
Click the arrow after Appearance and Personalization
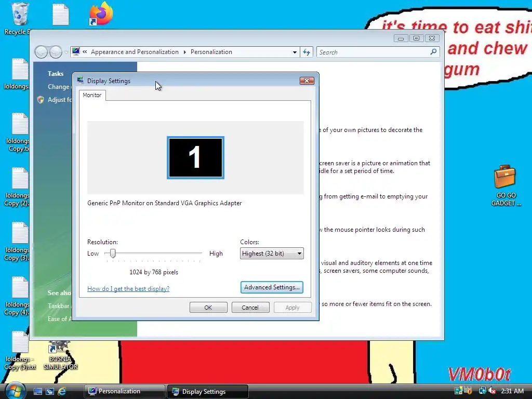pos(184,52)
